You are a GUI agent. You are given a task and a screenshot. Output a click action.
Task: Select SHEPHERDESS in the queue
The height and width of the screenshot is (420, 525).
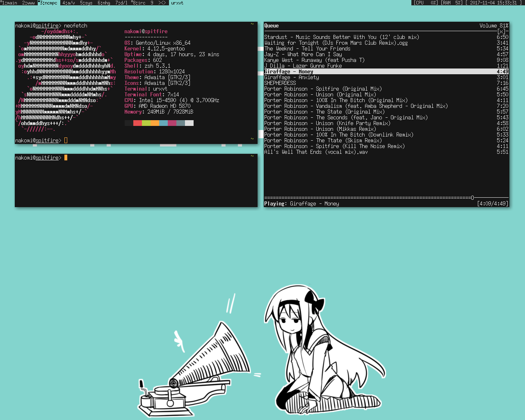coord(280,83)
